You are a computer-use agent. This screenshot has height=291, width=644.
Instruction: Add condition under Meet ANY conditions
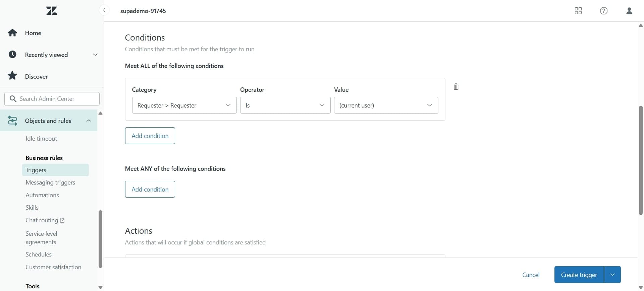(x=150, y=189)
